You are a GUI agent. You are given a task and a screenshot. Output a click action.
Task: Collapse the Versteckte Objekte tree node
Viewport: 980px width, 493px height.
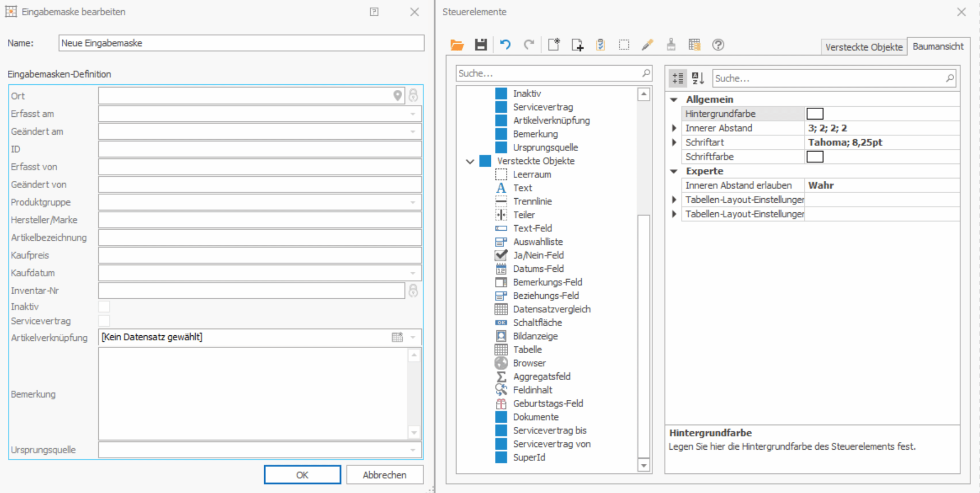click(470, 162)
